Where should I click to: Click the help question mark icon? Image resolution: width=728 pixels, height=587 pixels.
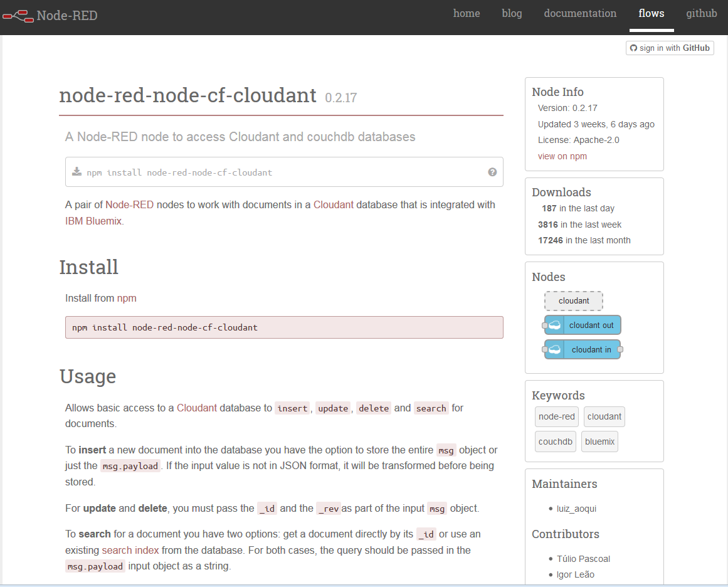click(492, 172)
